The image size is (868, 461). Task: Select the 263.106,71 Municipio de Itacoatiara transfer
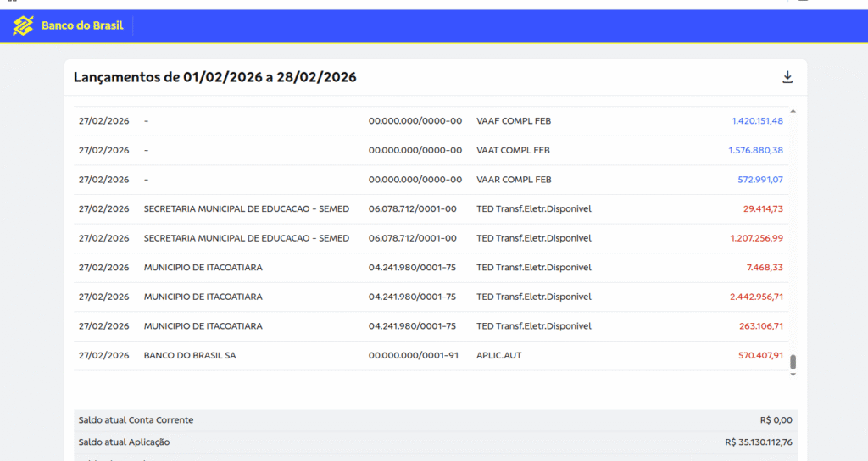tap(431, 326)
